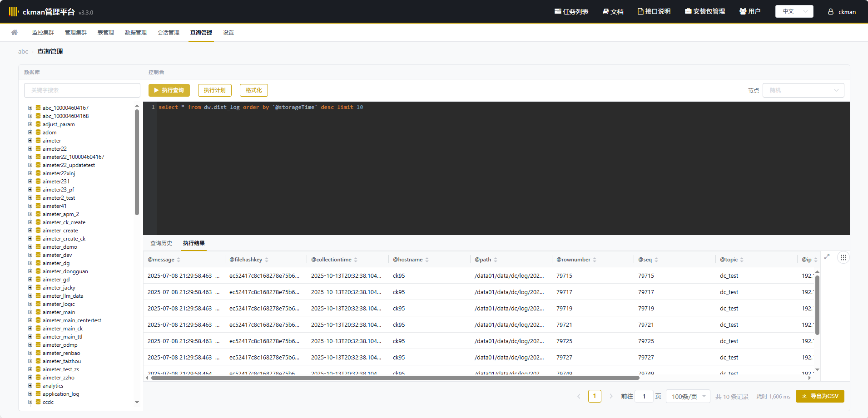Click database icon of adjust_param
868x418 pixels.
click(38, 124)
